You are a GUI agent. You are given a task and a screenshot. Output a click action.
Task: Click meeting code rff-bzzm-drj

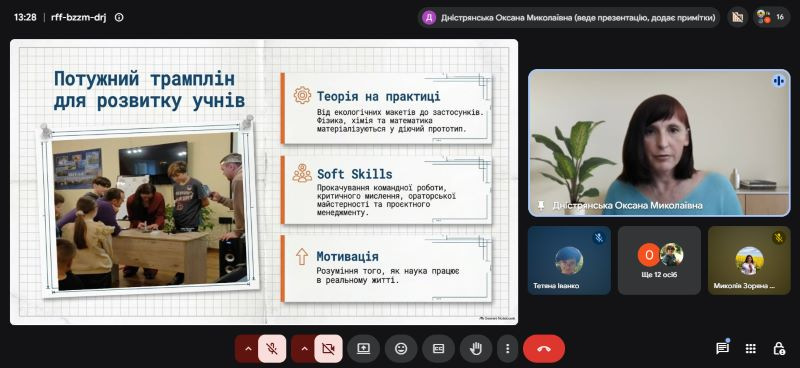tap(79, 17)
